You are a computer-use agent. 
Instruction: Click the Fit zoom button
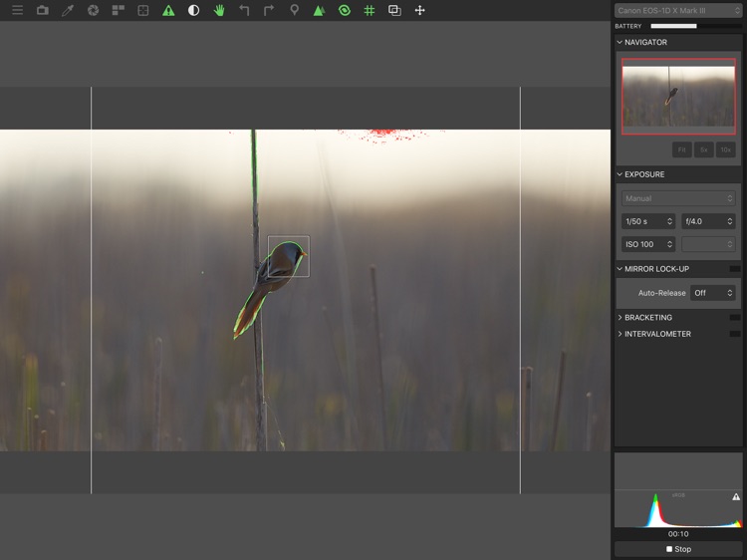pos(681,149)
